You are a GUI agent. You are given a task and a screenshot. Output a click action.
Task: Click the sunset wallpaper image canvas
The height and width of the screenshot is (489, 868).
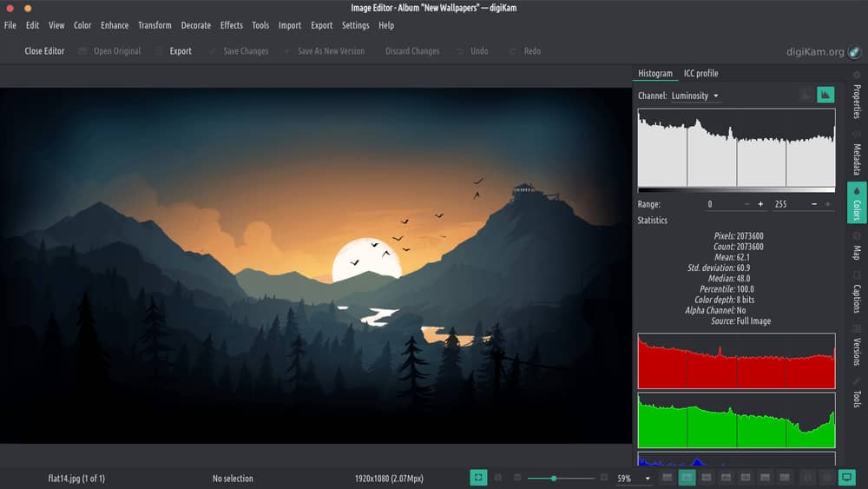(x=316, y=266)
